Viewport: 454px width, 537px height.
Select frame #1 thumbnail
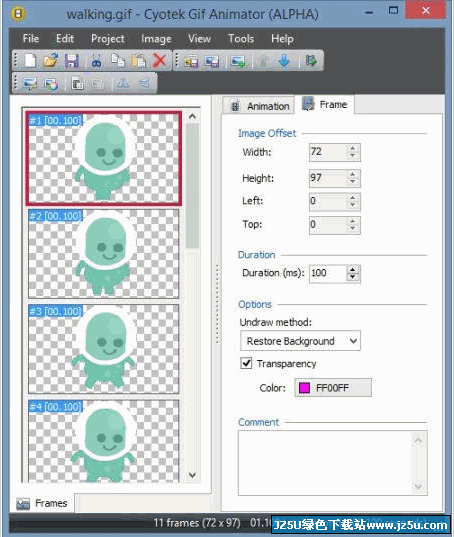click(x=103, y=159)
